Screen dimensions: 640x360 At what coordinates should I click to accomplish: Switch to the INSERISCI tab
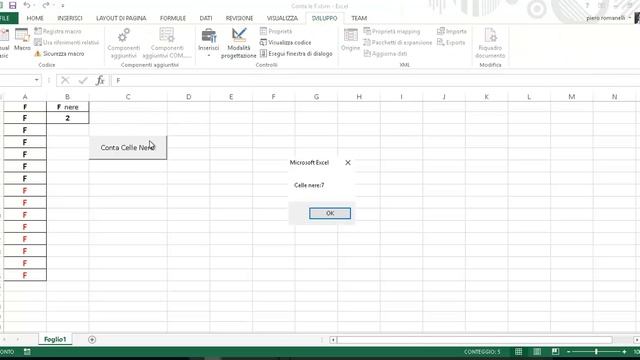coord(70,18)
